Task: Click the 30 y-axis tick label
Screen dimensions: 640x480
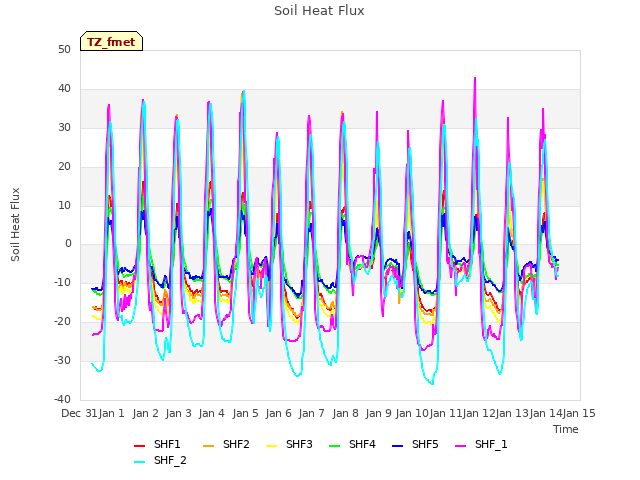Action: pos(64,127)
